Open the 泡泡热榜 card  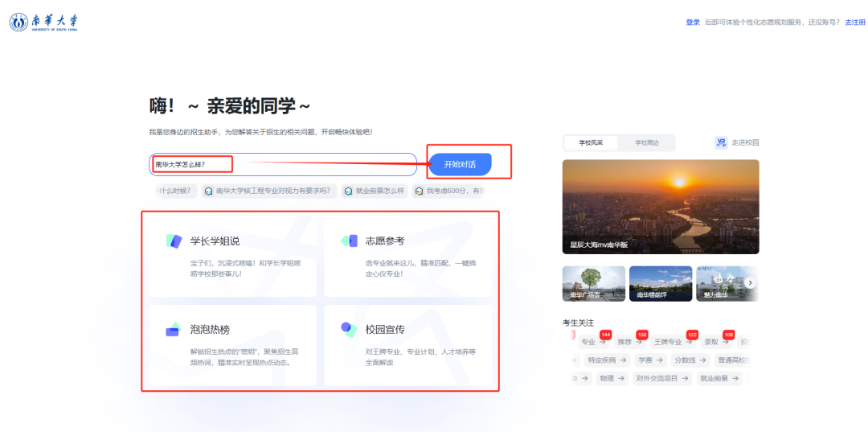coord(232,345)
